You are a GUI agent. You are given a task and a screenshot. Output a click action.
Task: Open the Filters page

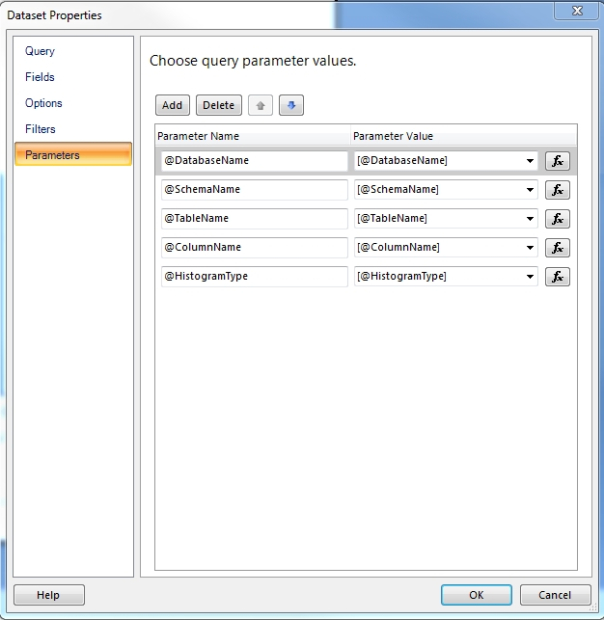(x=40, y=129)
